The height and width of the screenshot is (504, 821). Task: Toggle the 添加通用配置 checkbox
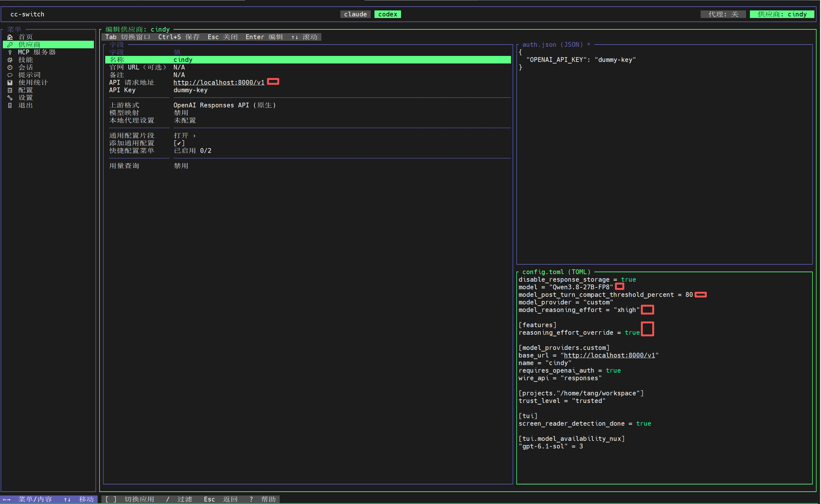pos(179,143)
